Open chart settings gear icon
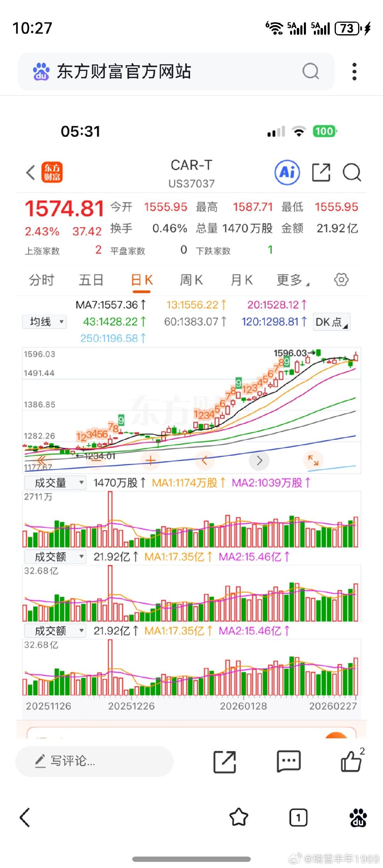Screen dimensions: 383x868 pos(341,280)
